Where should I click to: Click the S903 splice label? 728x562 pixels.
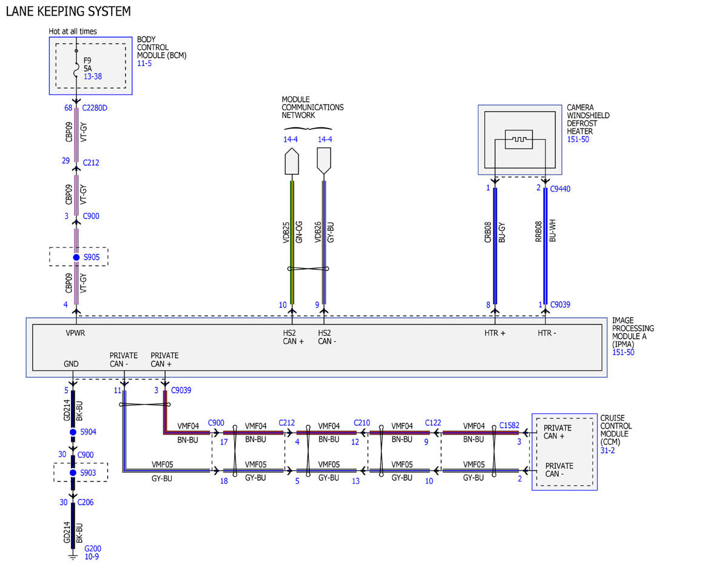click(89, 472)
